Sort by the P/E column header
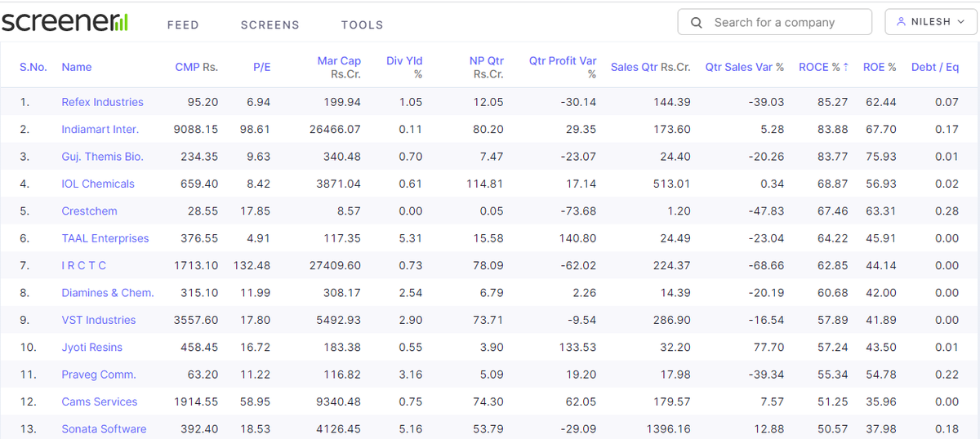980x439 pixels. 261,67
